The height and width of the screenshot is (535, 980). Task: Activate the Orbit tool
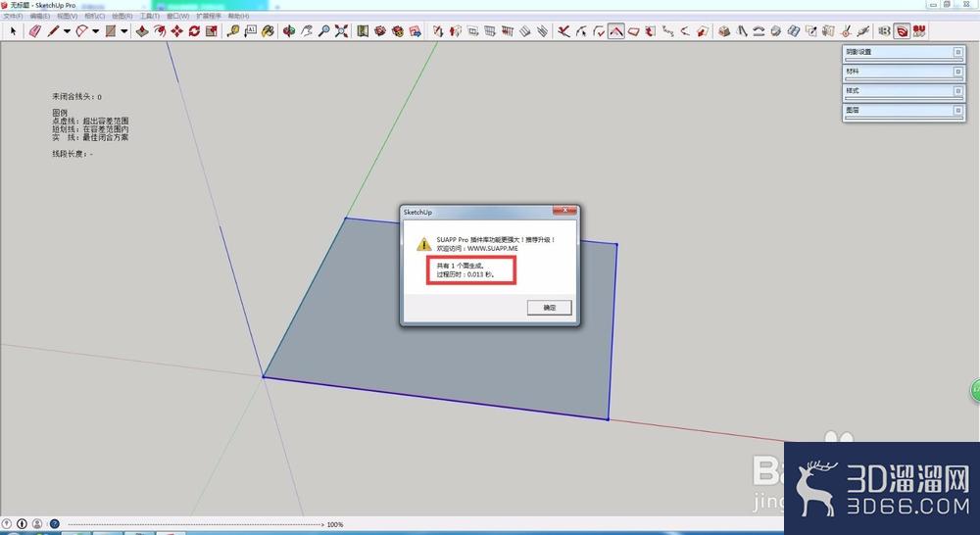click(x=289, y=30)
